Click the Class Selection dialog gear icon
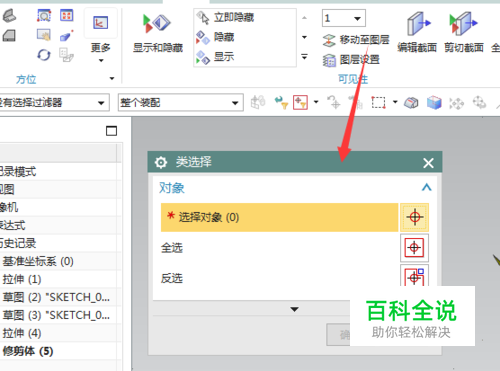Screen dimensions: 500x371 point(161,163)
